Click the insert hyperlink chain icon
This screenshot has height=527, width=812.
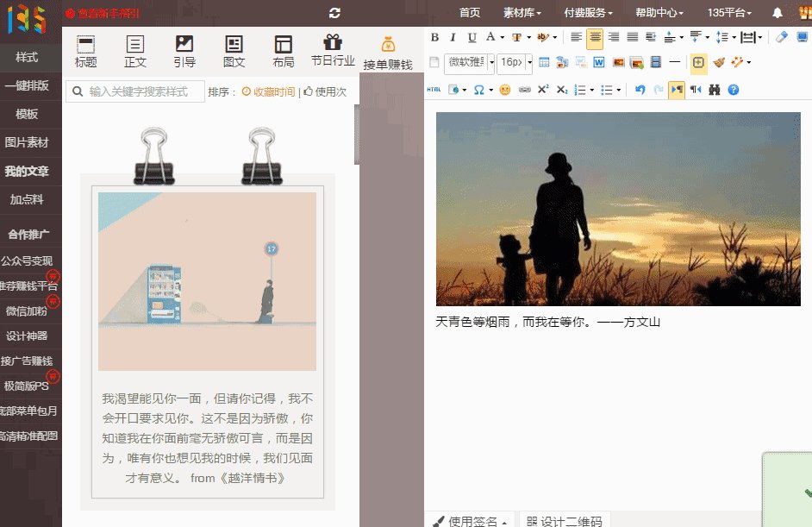[524, 89]
